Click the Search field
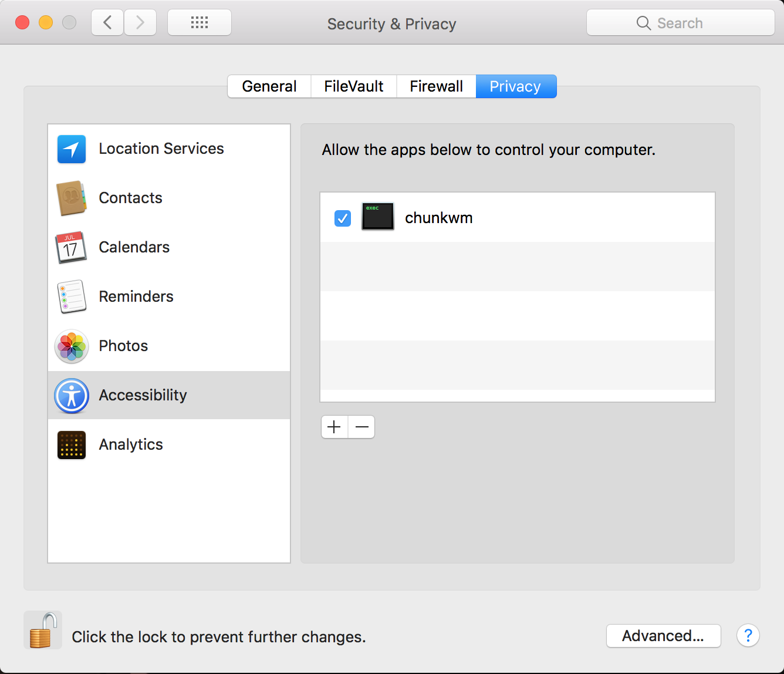784x674 pixels. pyautogui.click(x=681, y=23)
